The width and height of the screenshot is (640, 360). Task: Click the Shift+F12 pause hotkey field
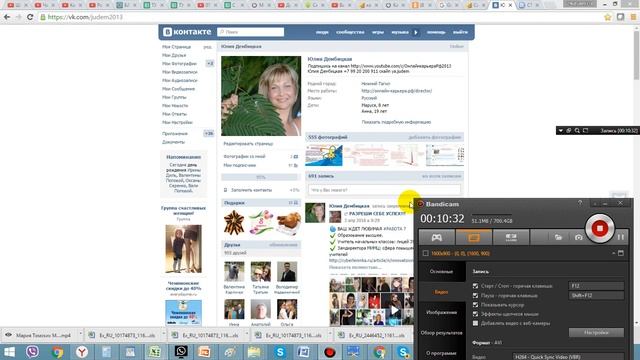pyautogui.click(x=596, y=295)
